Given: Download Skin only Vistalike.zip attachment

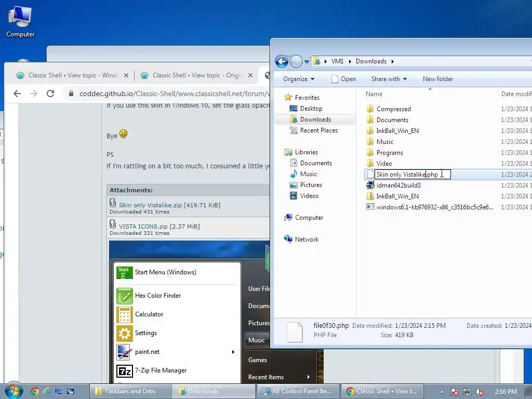Looking at the screenshot, I should (150, 205).
